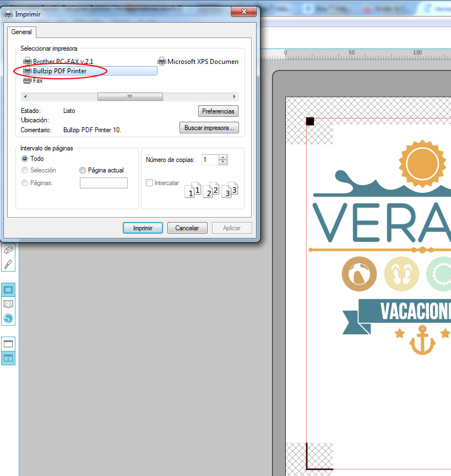Screen dimensions: 451x476
Task: Open printer Preferencias
Action: [218, 111]
